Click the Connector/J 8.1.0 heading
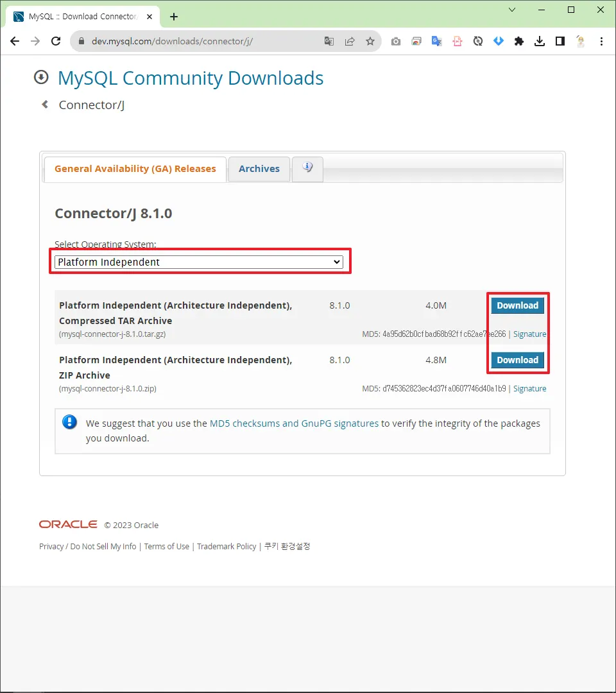The width and height of the screenshot is (616, 693). click(113, 213)
